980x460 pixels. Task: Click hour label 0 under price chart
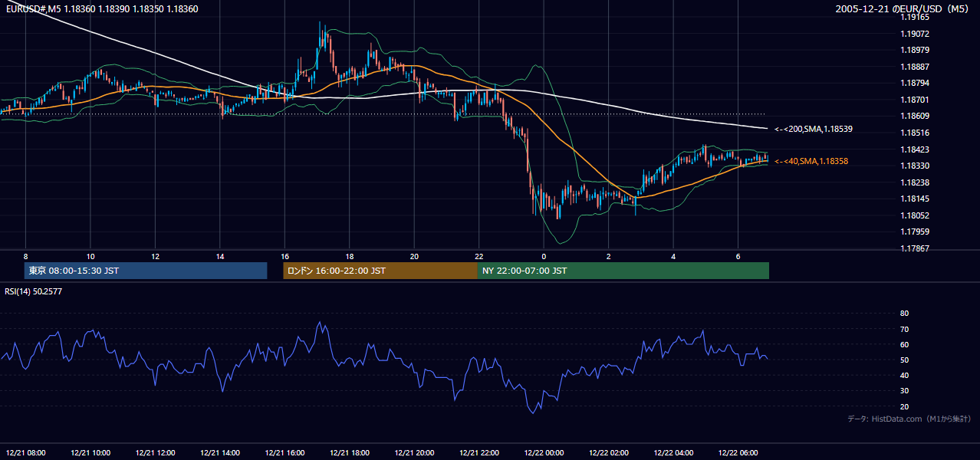point(544,256)
